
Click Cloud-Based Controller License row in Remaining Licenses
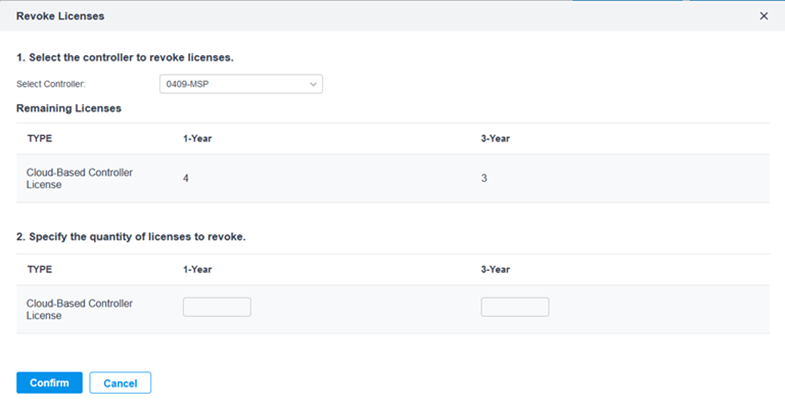pyautogui.click(x=393, y=178)
